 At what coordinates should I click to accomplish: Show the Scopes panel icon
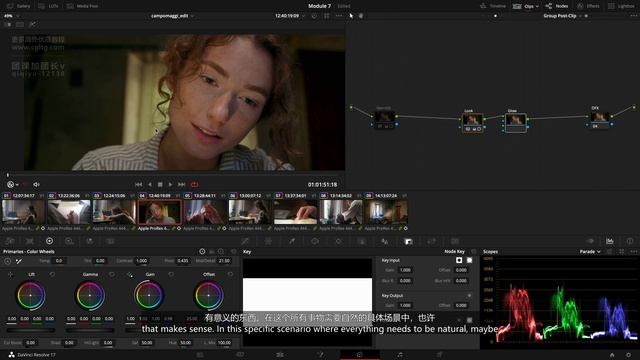click(609, 241)
